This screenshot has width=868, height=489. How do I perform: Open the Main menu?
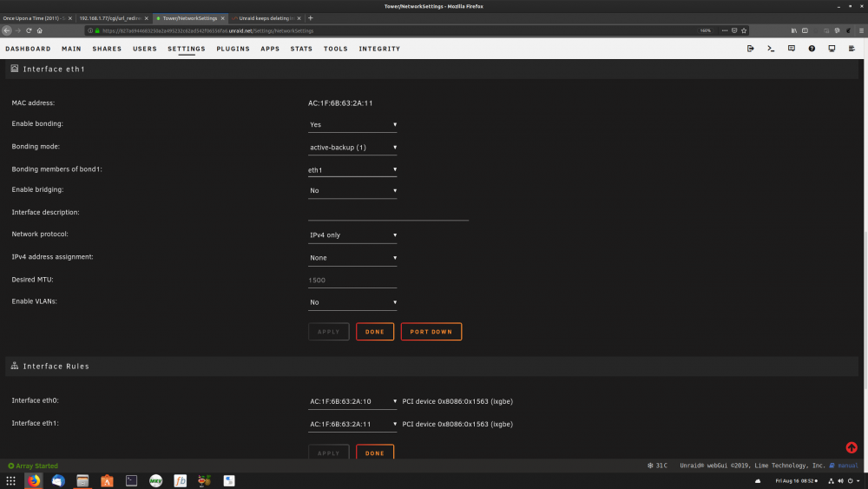pyautogui.click(x=71, y=49)
